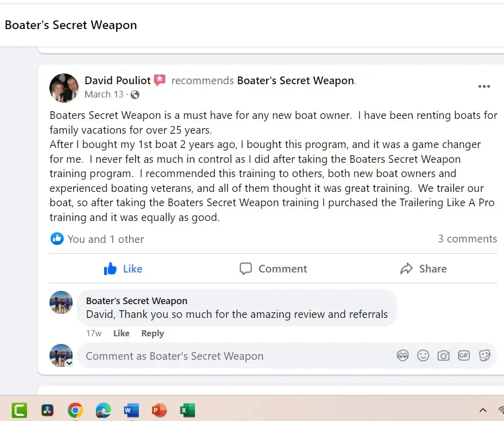Open the emoji picker in comment box
504x421 pixels.
pos(423,356)
